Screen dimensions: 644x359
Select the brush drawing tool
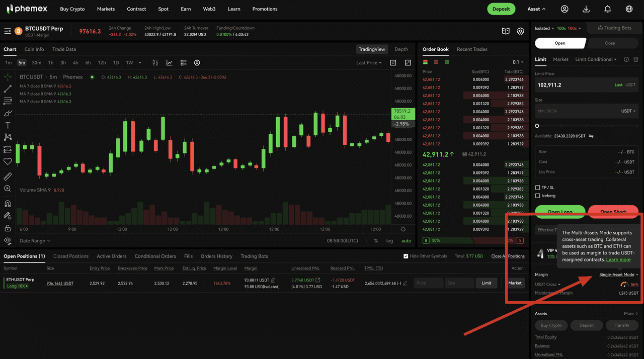tap(8, 113)
